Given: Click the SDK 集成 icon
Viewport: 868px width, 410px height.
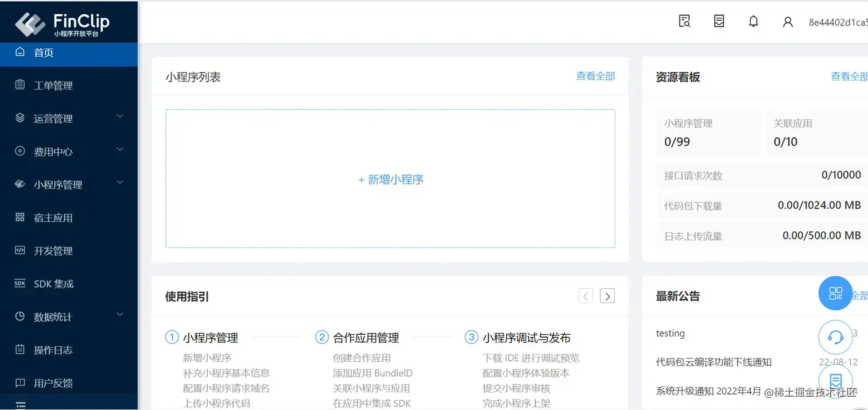Looking at the screenshot, I should pyautogui.click(x=20, y=283).
